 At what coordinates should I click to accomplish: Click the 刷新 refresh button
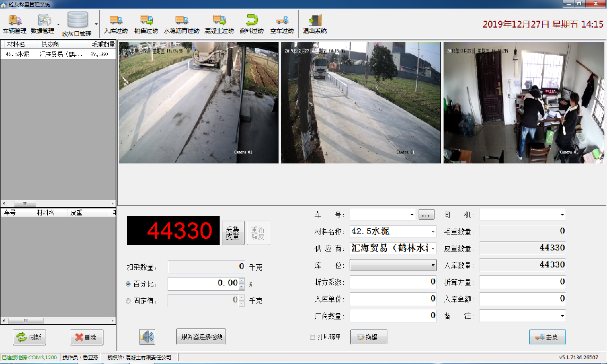29,337
